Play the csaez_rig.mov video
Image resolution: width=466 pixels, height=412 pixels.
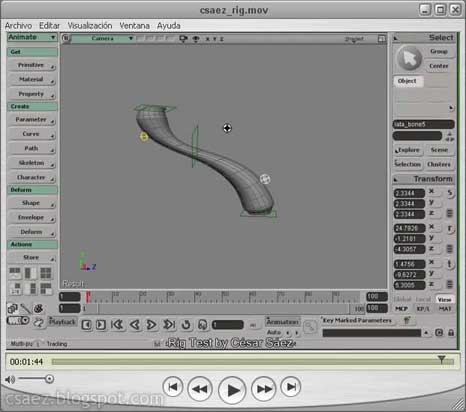[232, 390]
